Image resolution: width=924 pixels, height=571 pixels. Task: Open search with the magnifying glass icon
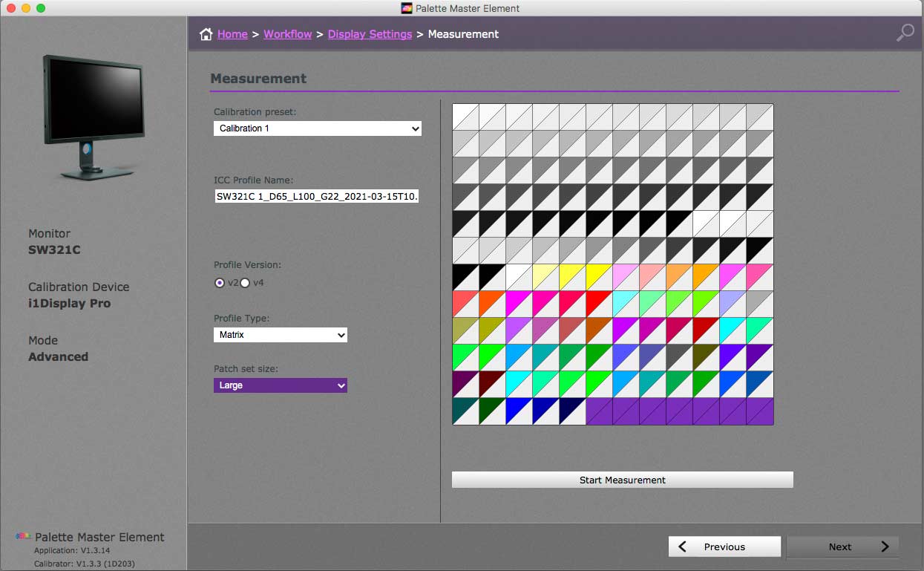(x=905, y=33)
